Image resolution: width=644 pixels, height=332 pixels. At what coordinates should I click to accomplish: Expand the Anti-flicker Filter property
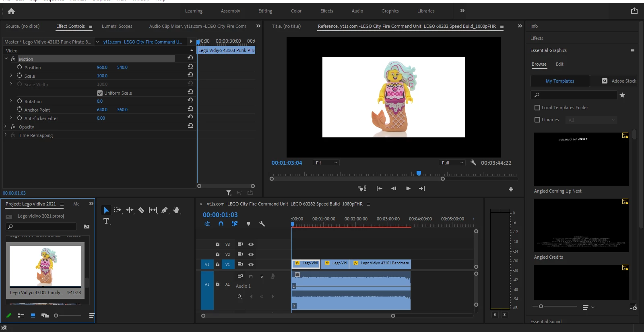click(11, 118)
